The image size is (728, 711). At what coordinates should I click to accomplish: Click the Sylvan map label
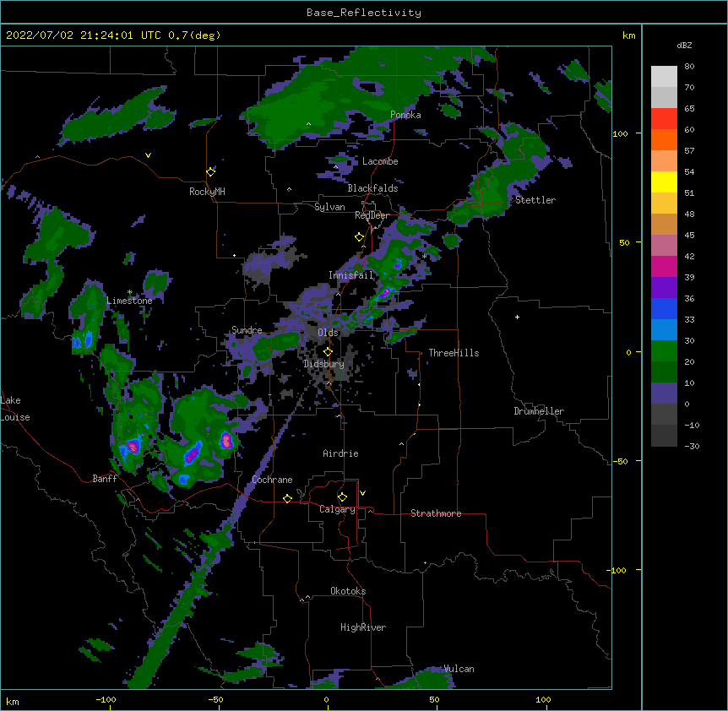pos(329,207)
